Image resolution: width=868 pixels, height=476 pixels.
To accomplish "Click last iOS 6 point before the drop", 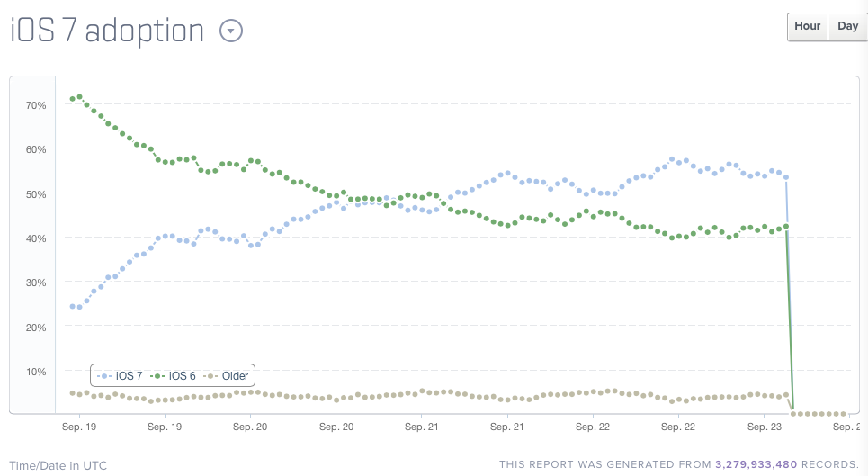I will [786, 226].
